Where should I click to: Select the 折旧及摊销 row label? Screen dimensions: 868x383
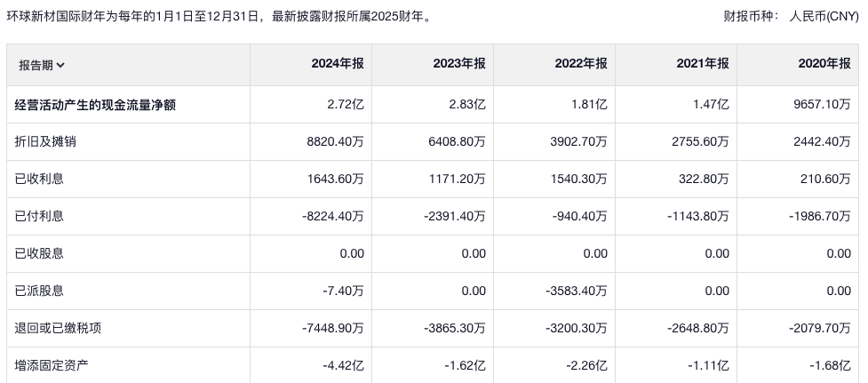[x=40, y=142]
